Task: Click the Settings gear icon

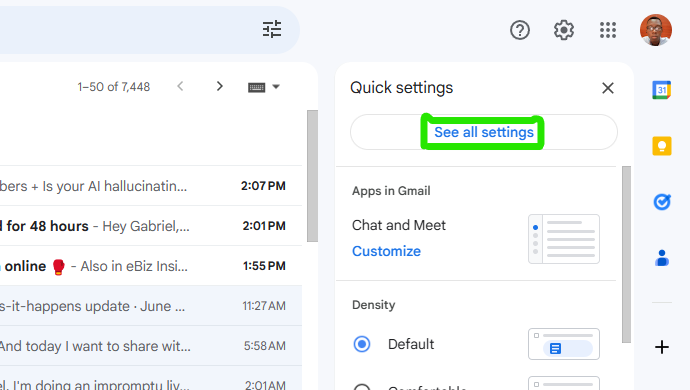Action: pyautogui.click(x=564, y=30)
